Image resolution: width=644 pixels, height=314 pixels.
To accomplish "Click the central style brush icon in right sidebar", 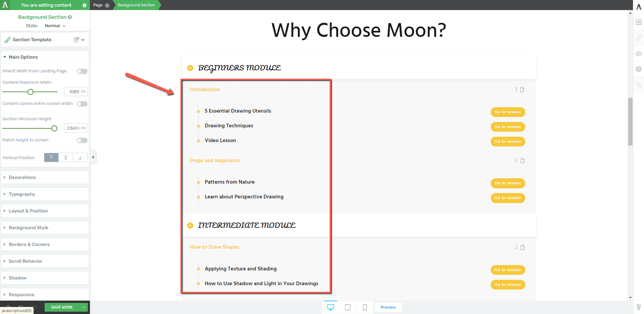I will (x=639, y=38).
